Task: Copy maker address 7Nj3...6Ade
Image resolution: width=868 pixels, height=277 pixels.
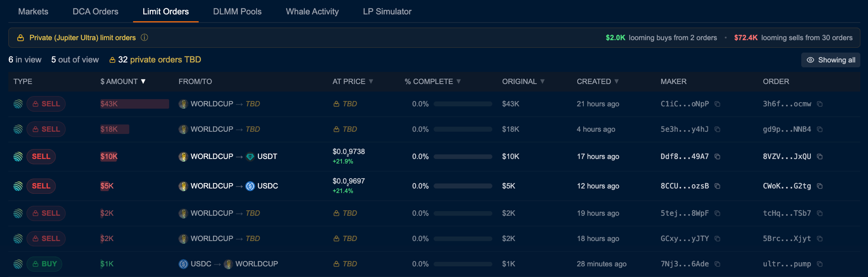Action: click(717, 264)
